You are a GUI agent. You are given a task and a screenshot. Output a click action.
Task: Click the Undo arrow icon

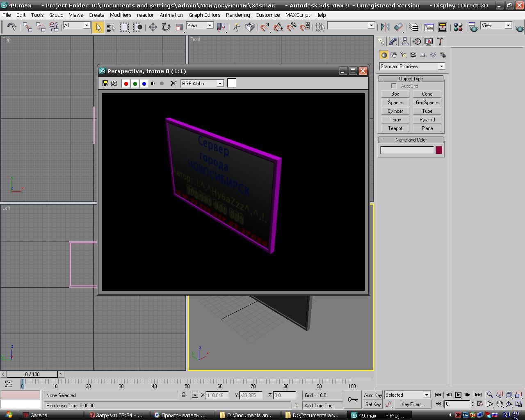(x=11, y=27)
